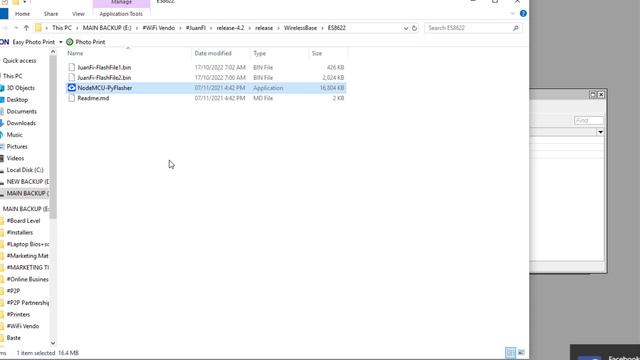The height and width of the screenshot is (360, 640).
Task: Open the Home ribbon tab
Action: click(22, 14)
